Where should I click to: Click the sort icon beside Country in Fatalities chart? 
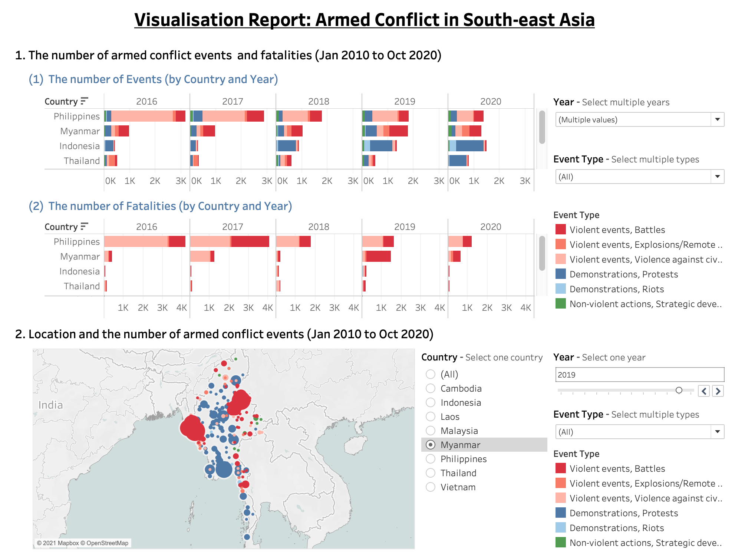click(84, 226)
